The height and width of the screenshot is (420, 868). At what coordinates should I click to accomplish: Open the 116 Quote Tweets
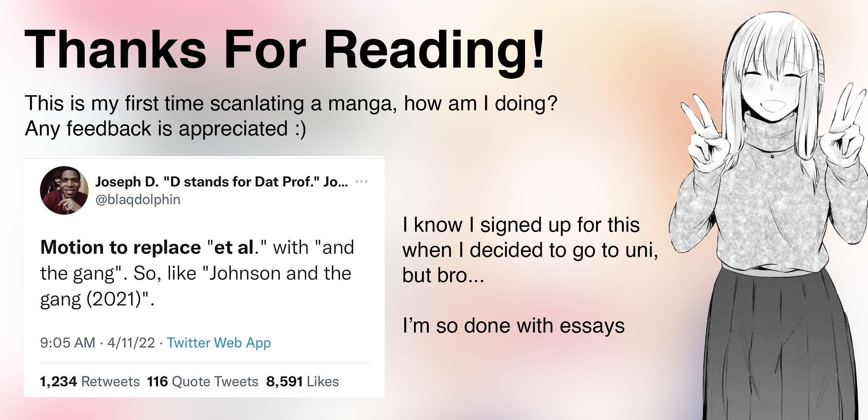[x=203, y=381]
